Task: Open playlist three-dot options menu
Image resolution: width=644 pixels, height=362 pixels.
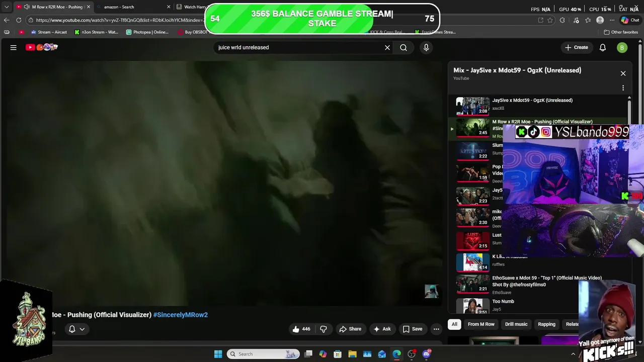Action: tap(623, 88)
